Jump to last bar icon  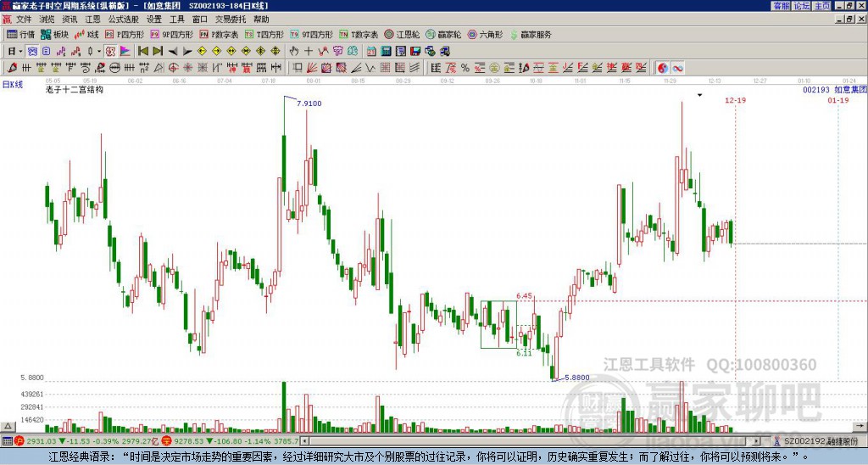pyautogui.click(x=158, y=51)
